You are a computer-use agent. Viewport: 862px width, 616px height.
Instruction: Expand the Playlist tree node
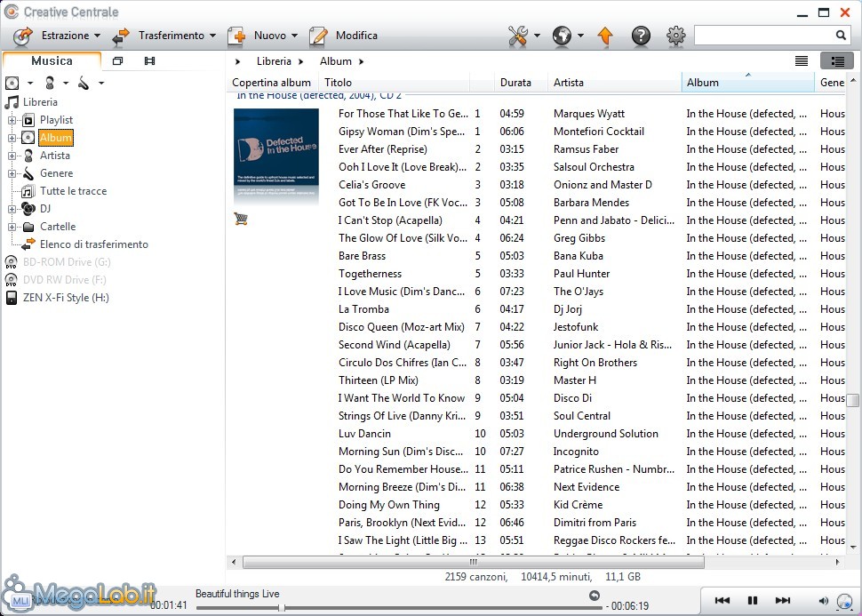[12, 120]
